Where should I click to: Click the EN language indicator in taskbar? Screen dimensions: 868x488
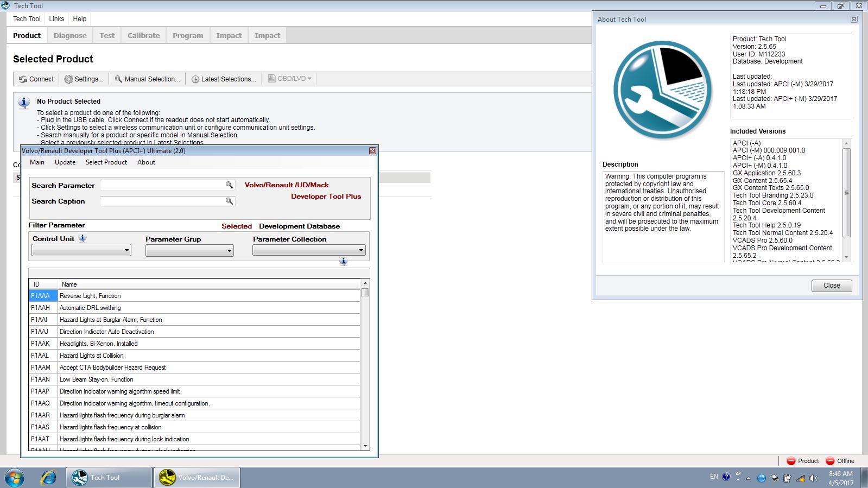click(714, 477)
